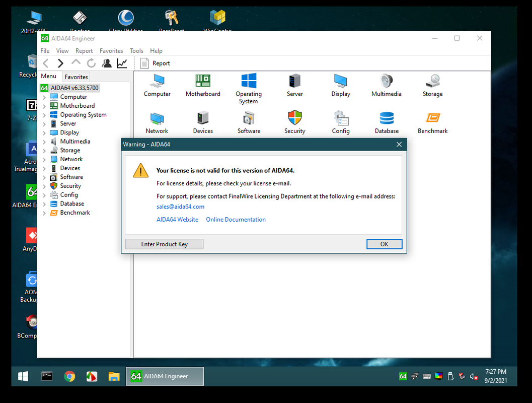
Task: Open the Display category icon in main pane
Action: tap(341, 85)
